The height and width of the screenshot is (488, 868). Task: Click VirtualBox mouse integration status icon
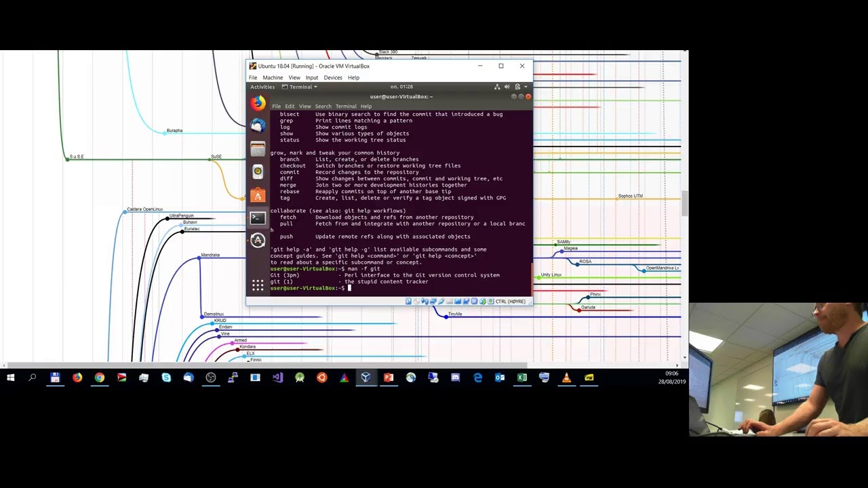482,301
